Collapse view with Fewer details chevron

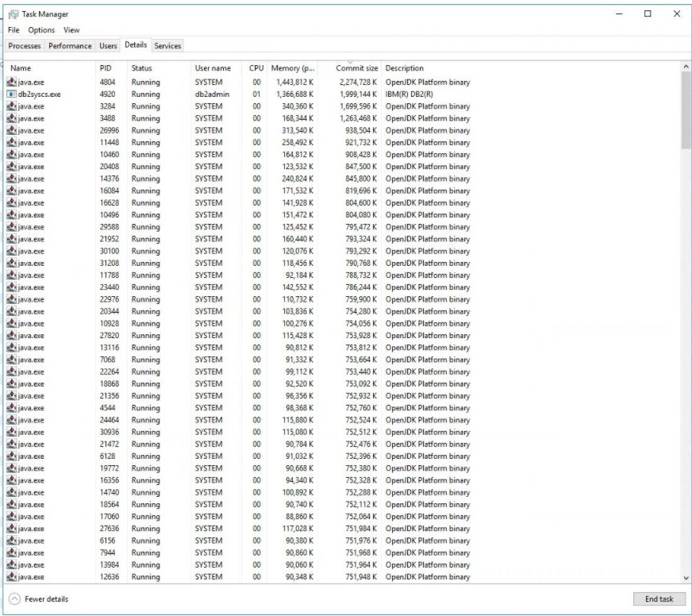[x=14, y=599]
